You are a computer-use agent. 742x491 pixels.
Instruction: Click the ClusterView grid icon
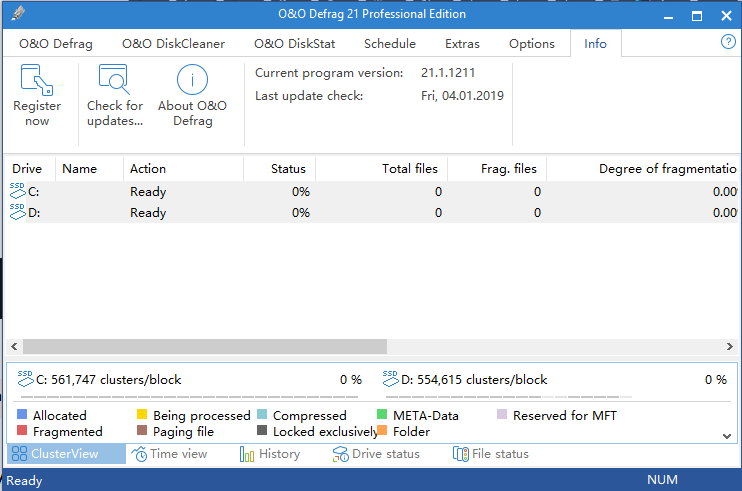click(x=19, y=454)
